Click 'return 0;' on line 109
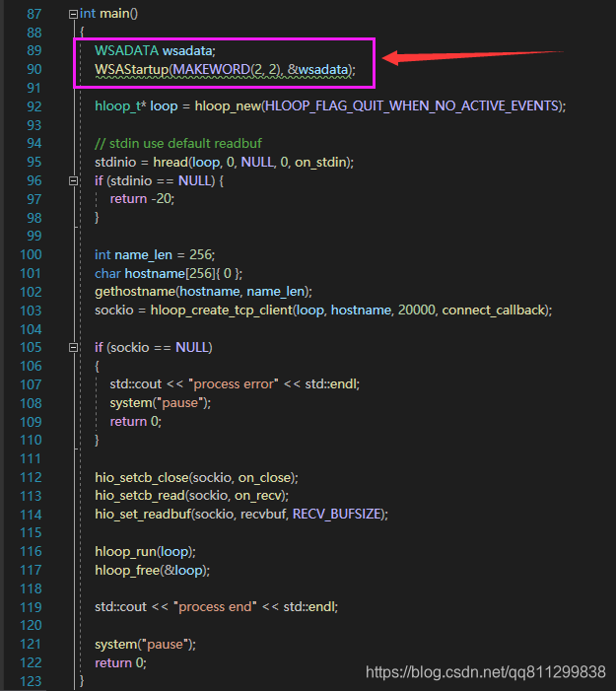616x691 pixels. (136, 422)
